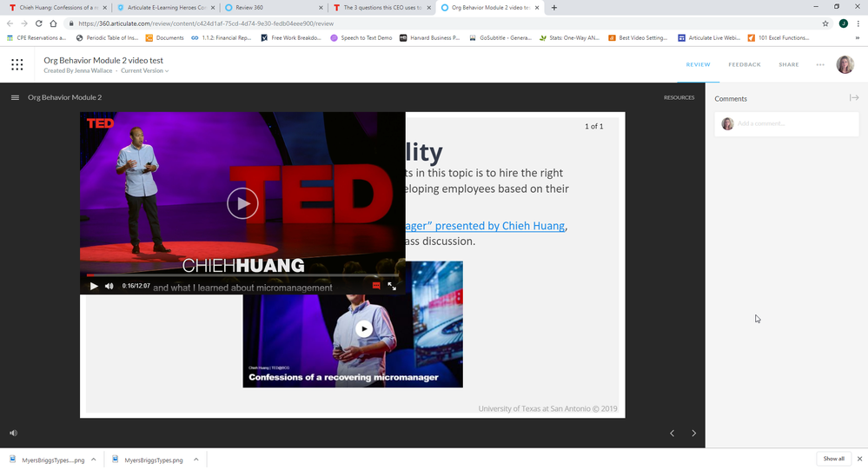Open the more options ellipsis in header
The width and height of the screenshot is (868, 470).
[x=820, y=65]
